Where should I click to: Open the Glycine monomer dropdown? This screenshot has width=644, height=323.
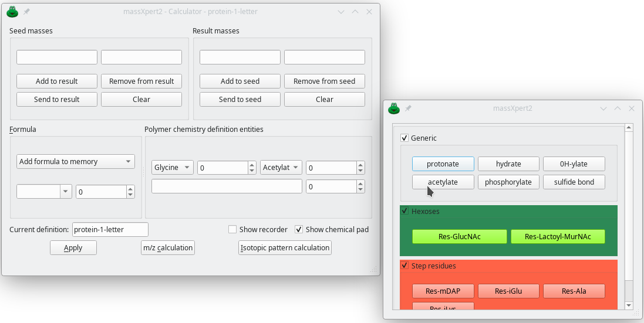173,168
